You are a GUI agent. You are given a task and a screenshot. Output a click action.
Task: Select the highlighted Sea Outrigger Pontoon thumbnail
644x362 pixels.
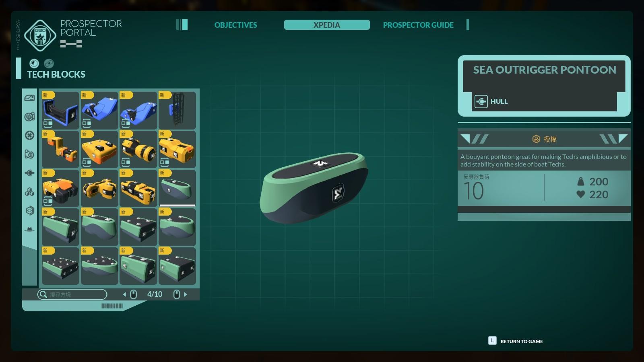click(x=177, y=188)
